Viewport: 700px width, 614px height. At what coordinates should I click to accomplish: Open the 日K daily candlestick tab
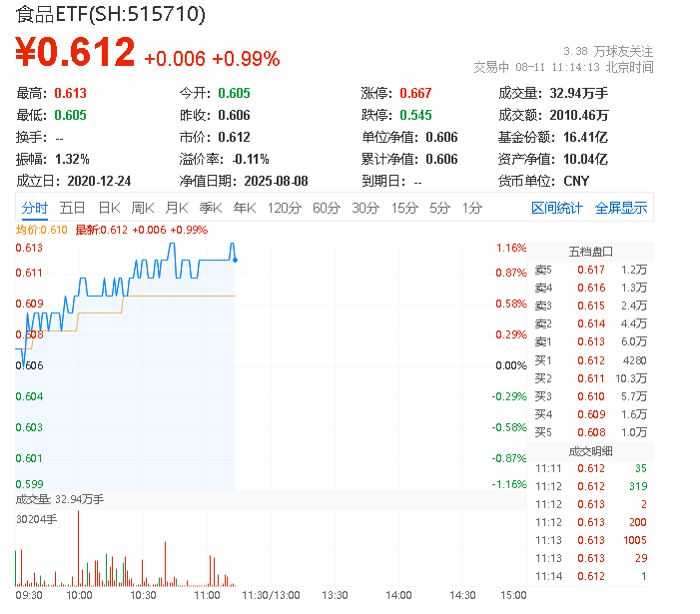point(109,208)
